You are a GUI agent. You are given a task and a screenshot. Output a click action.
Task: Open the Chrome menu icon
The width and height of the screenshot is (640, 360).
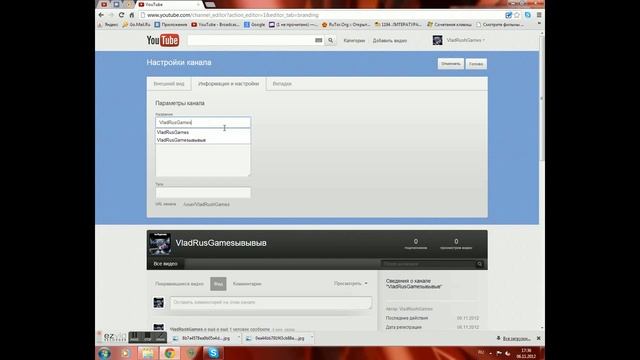(539, 15)
